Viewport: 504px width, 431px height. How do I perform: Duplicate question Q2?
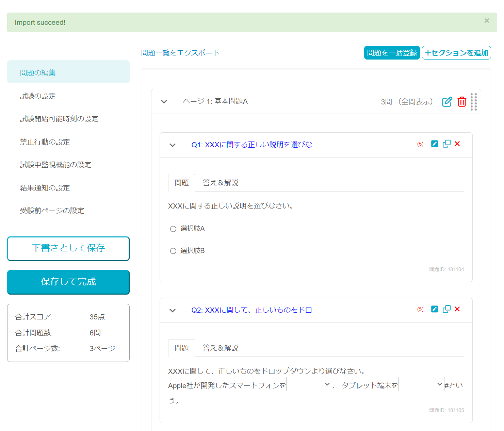coord(446,309)
